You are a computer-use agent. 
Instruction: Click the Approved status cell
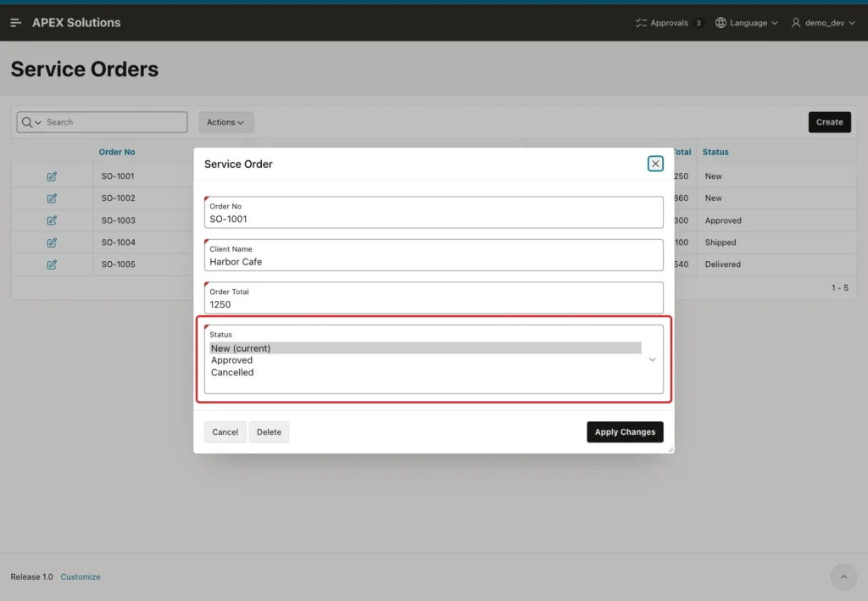click(x=723, y=220)
